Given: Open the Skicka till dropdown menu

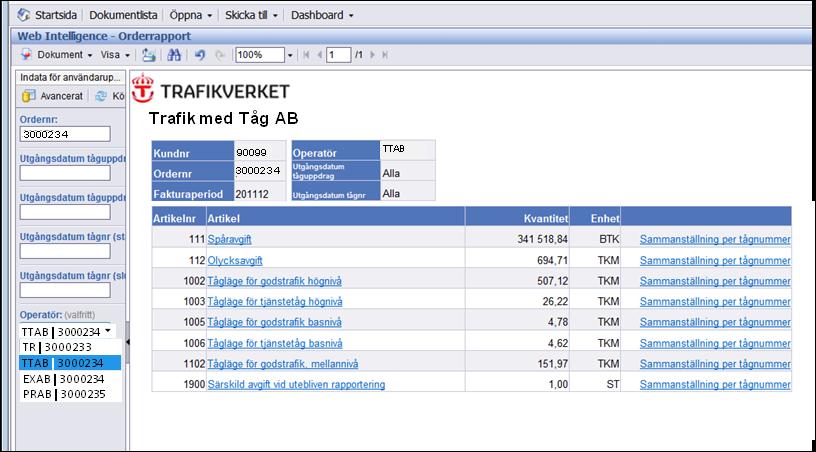Looking at the screenshot, I should click(x=251, y=15).
